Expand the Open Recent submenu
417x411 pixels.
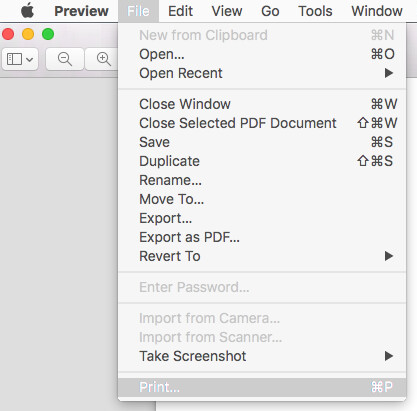tap(262, 73)
